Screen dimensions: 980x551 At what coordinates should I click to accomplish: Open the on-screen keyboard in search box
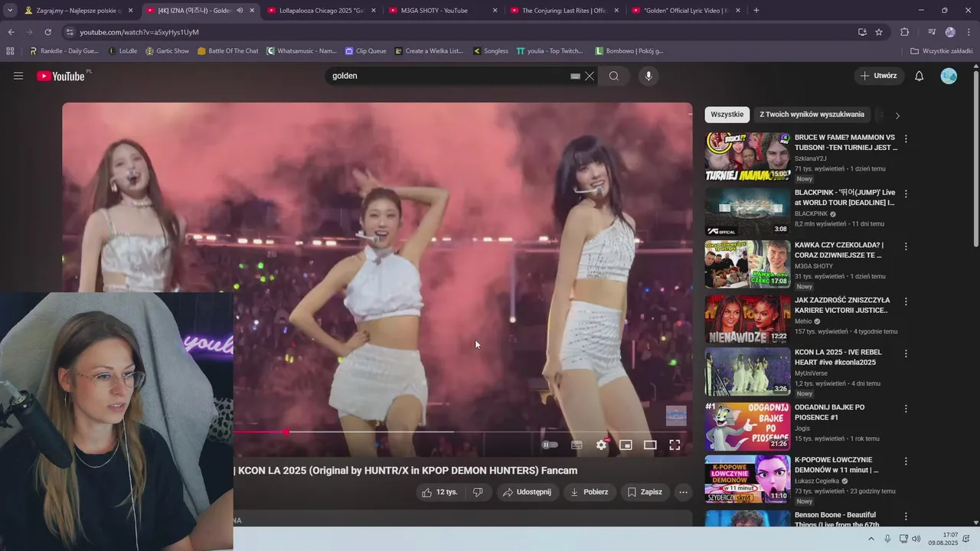pos(575,76)
